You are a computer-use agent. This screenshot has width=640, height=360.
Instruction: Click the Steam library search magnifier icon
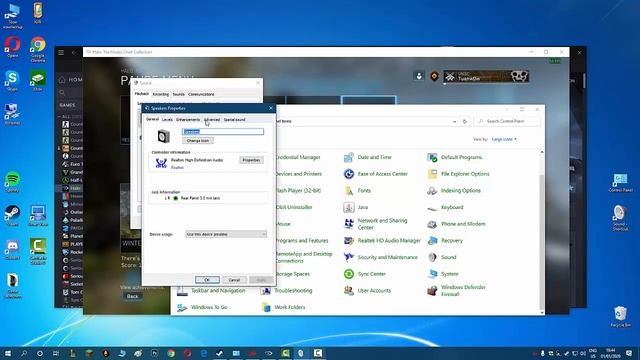(x=62, y=93)
